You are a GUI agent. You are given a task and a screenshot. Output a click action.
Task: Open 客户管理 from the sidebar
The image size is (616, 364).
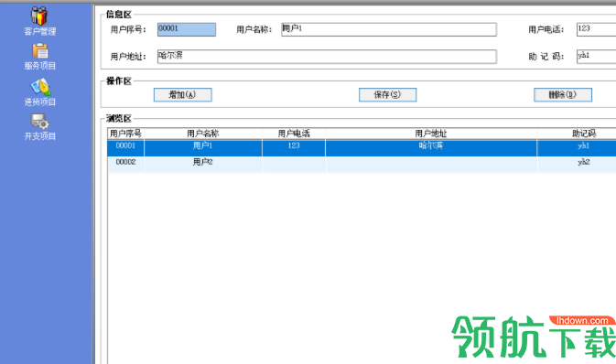[39, 21]
